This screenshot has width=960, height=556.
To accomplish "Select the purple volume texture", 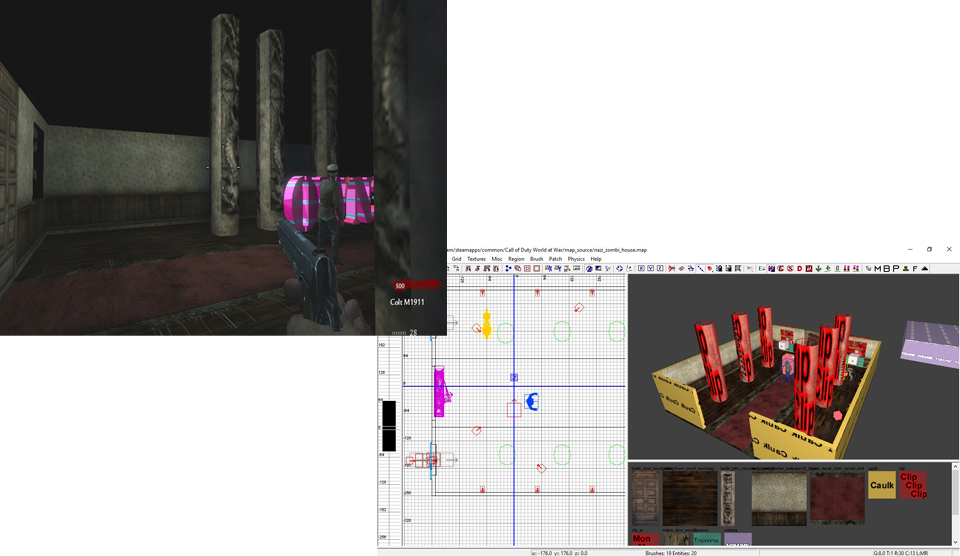I will pos(738,539).
